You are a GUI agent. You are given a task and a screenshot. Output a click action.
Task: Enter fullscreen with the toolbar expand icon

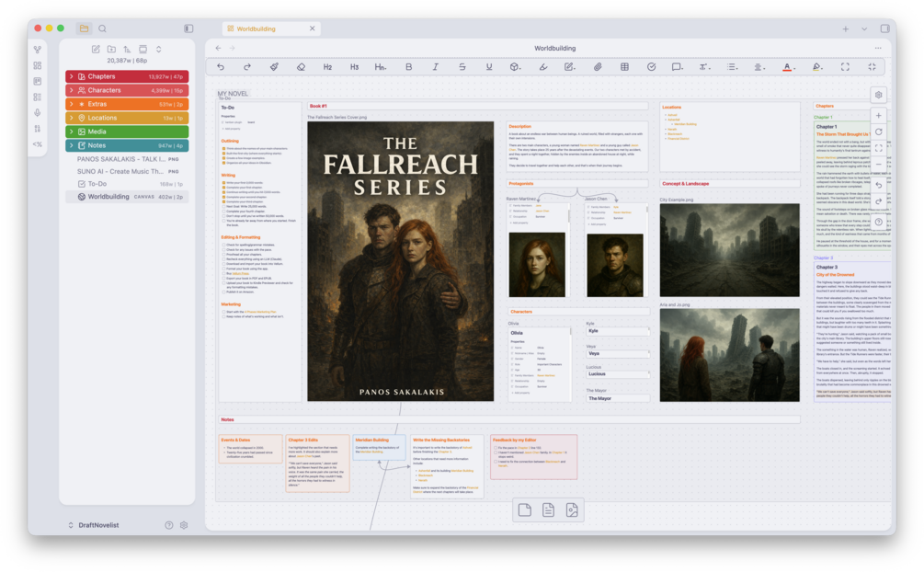click(845, 67)
